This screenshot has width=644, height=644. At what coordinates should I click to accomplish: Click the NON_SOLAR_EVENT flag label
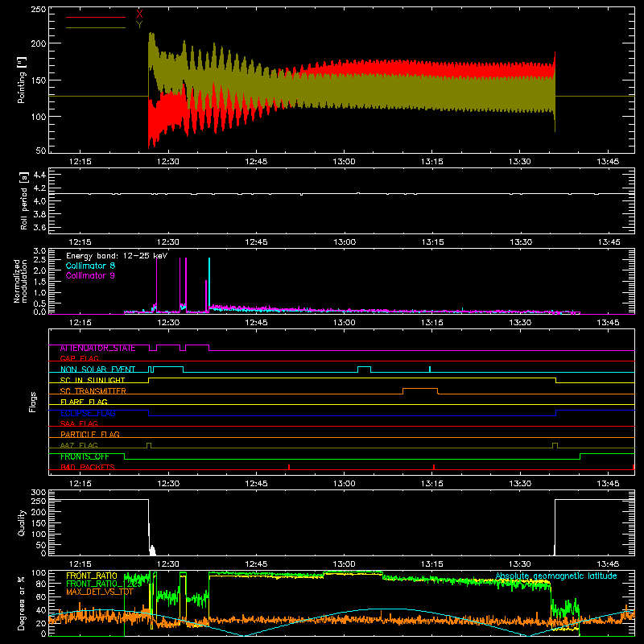click(x=97, y=369)
